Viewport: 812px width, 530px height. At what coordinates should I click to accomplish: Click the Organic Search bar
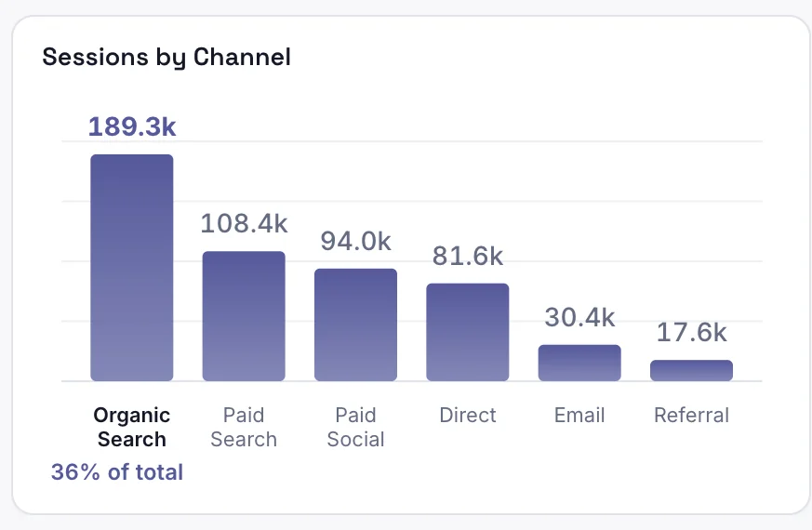(x=131, y=268)
